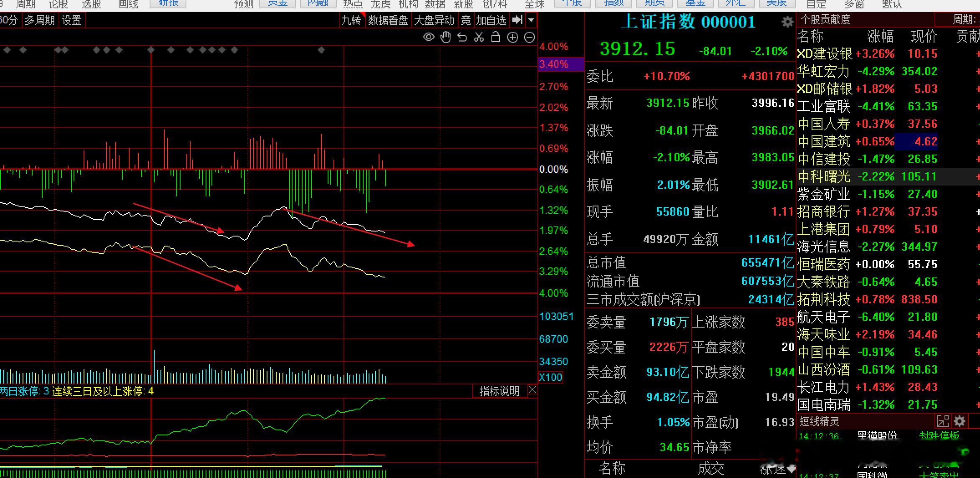Select the 中国人寿 stock row
Image resolution: width=980 pixels, height=478 pixels.
888,124
